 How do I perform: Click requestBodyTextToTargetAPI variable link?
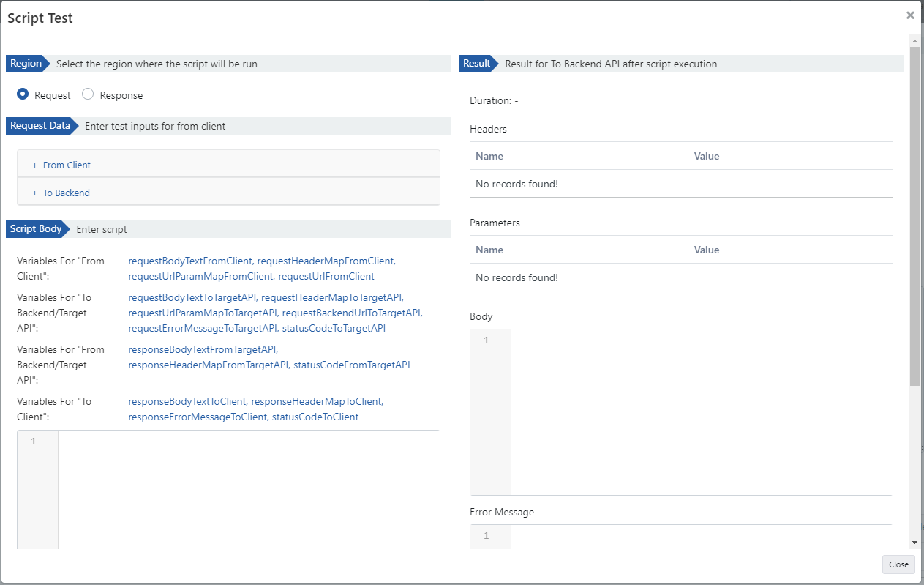(192, 297)
